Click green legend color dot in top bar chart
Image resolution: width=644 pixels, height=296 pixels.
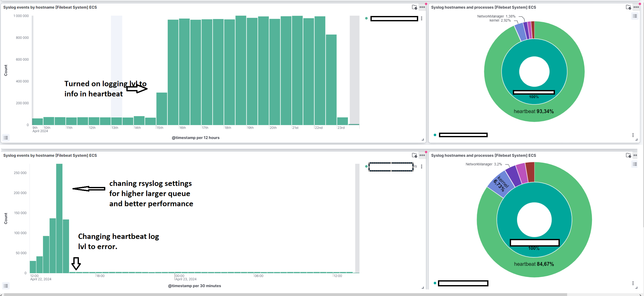point(366,18)
